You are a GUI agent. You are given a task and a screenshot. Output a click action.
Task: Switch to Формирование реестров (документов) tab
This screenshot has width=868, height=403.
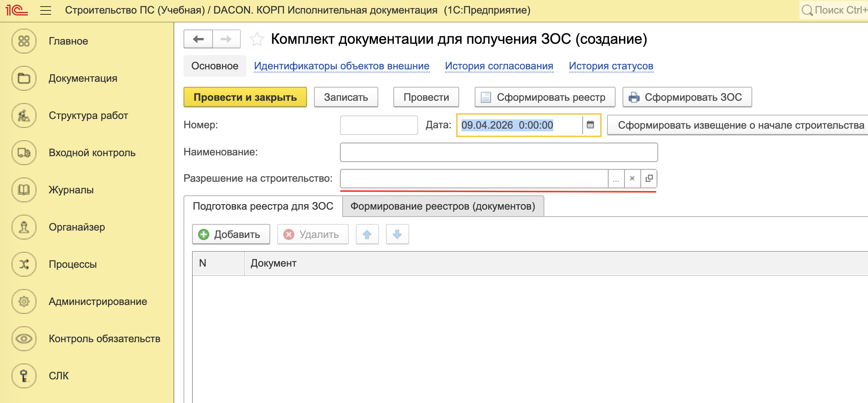(x=443, y=206)
